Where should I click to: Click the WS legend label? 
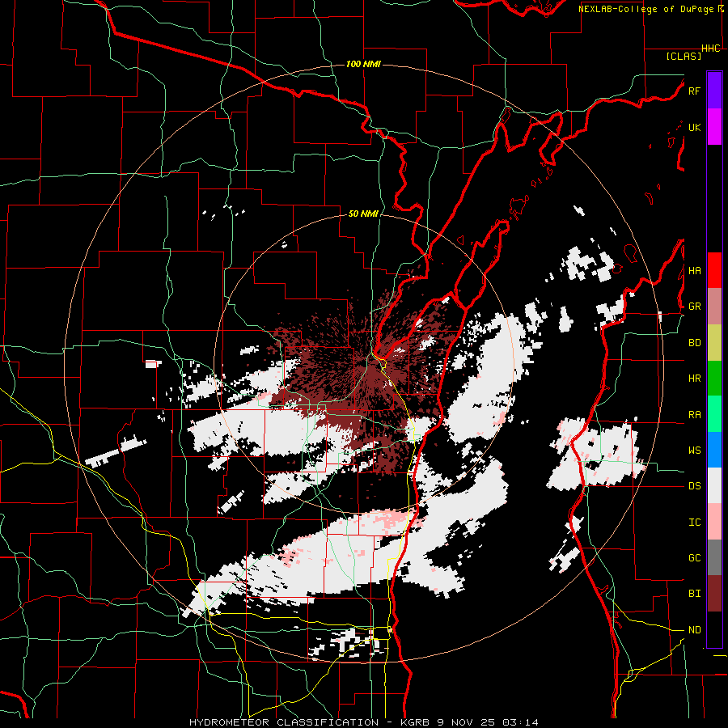(x=694, y=451)
